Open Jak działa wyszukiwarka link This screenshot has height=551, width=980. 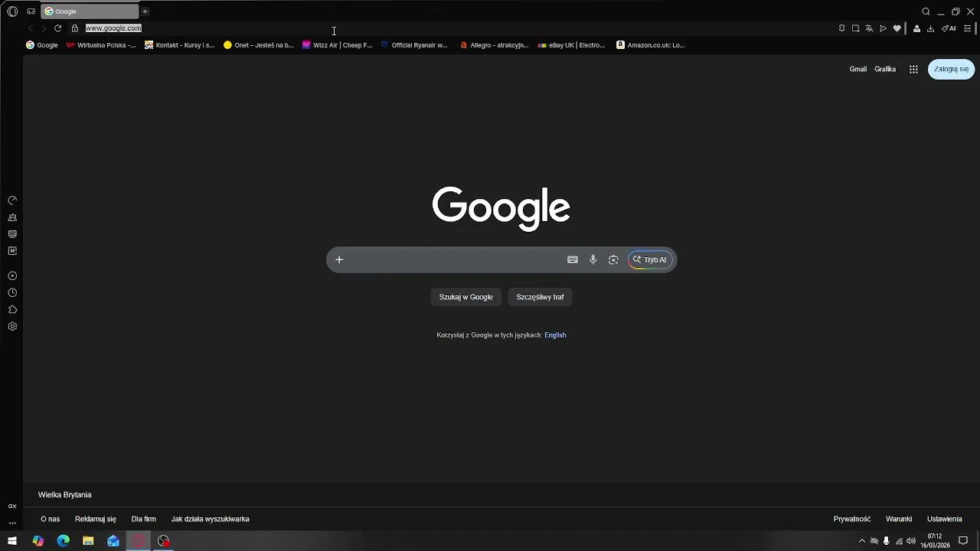point(211,519)
